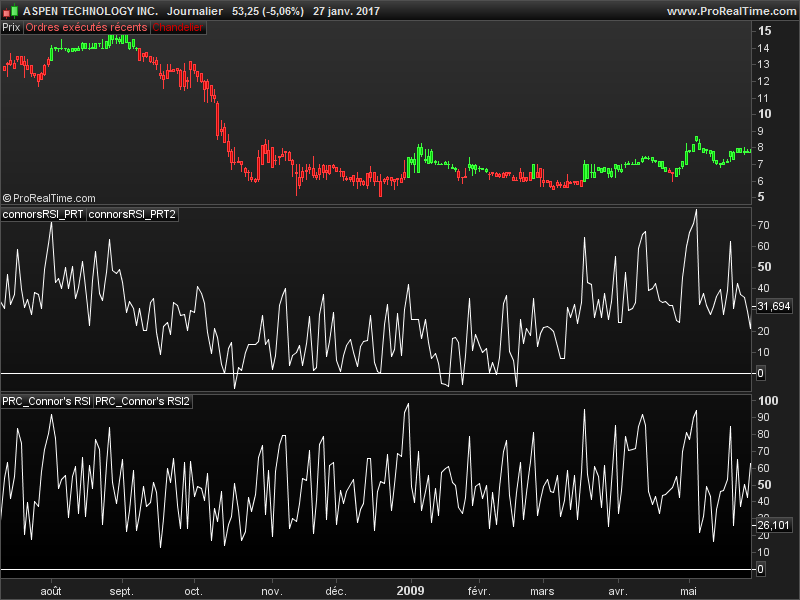The width and height of the screenshot is (800, 600).
Task: Select the PRC_Connor's RSI indicator label
Action: coord(46,402)
